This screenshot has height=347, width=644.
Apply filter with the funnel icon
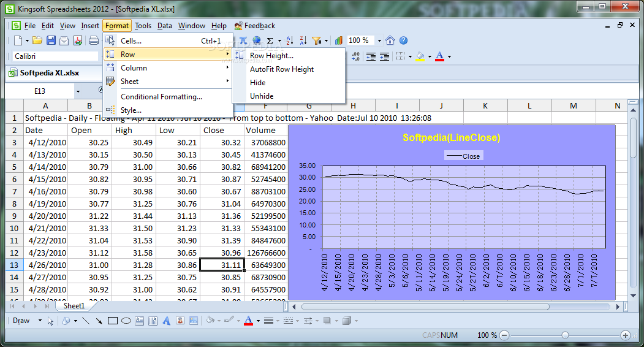[x=316, y=40]
